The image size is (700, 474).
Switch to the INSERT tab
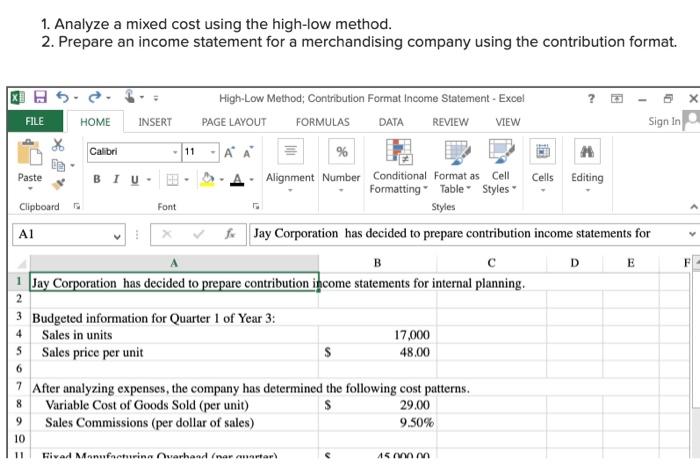pos(155,122)
